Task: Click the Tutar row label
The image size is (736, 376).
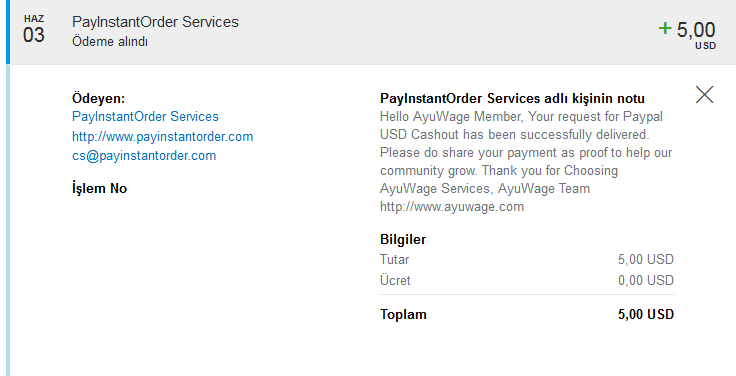Action: click(x=395, y=260)
